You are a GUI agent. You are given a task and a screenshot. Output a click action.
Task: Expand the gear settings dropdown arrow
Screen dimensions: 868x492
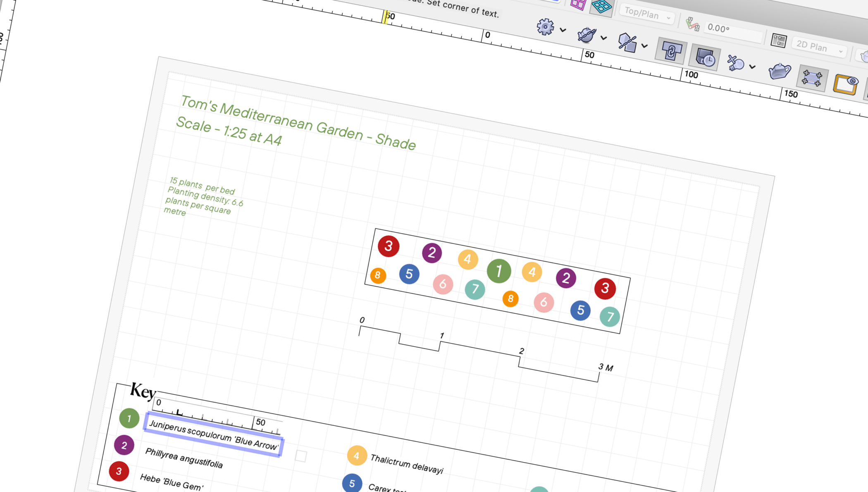pyautogui.click(x=563, y=30)
